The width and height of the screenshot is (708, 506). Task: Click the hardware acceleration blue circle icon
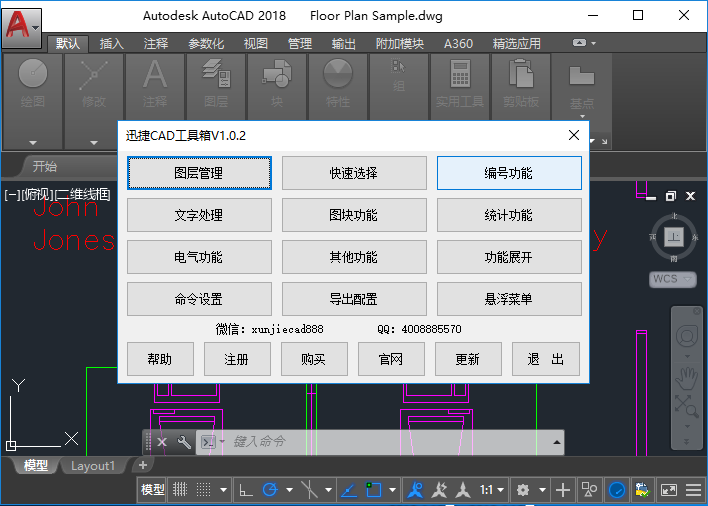tap(617, 490)
